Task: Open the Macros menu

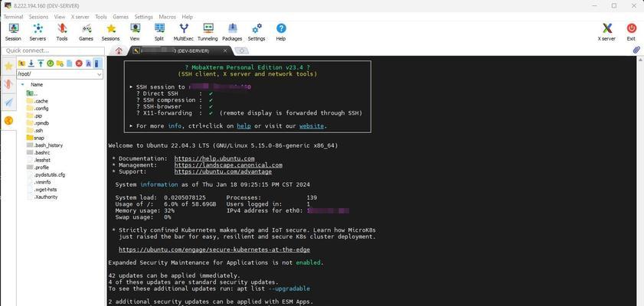Action: pyautogui.click(x=168, y=17)
